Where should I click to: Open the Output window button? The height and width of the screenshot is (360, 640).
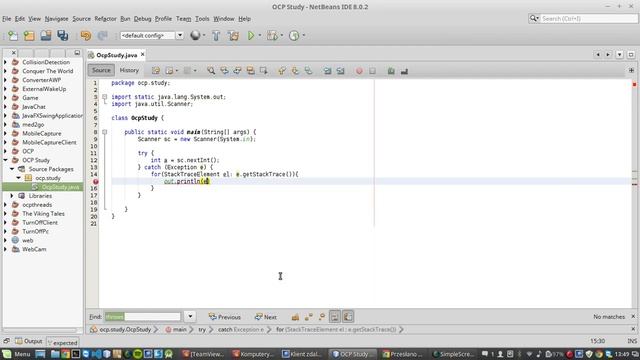29,341
